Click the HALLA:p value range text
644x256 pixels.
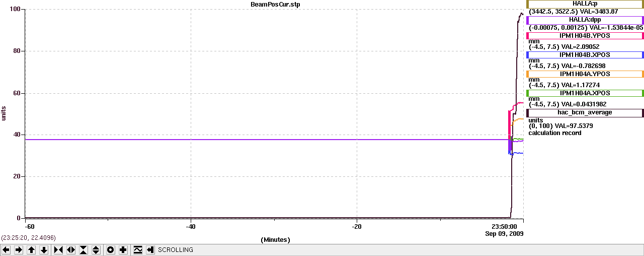click(x=552, y=12)
